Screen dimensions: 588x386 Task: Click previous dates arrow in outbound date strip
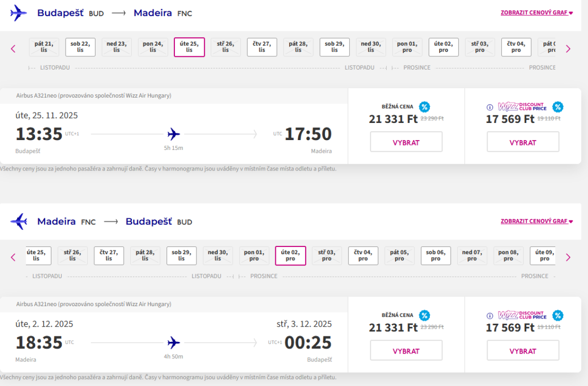tap(13, 48)
